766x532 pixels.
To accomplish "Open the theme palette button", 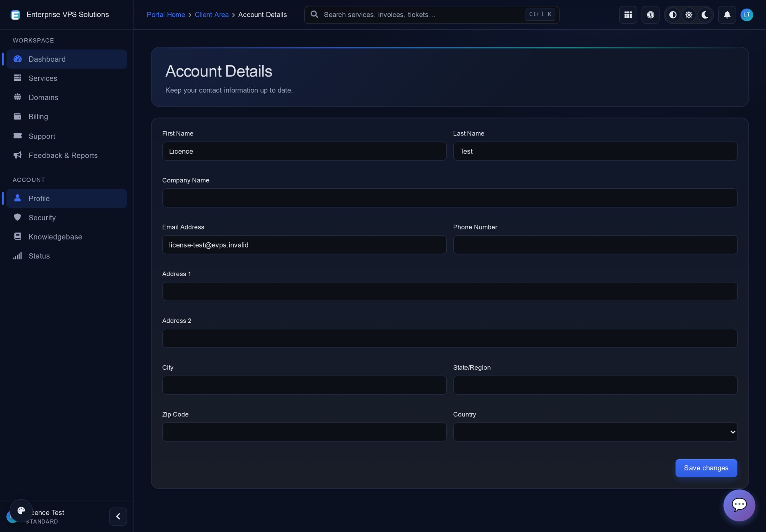I will tap(21, 510).
